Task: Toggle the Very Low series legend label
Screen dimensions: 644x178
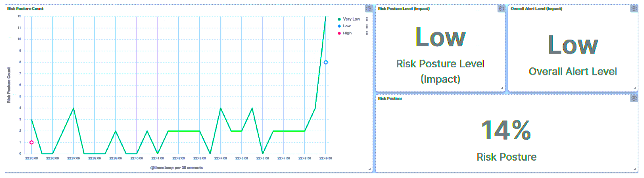Action: point(351,19)
